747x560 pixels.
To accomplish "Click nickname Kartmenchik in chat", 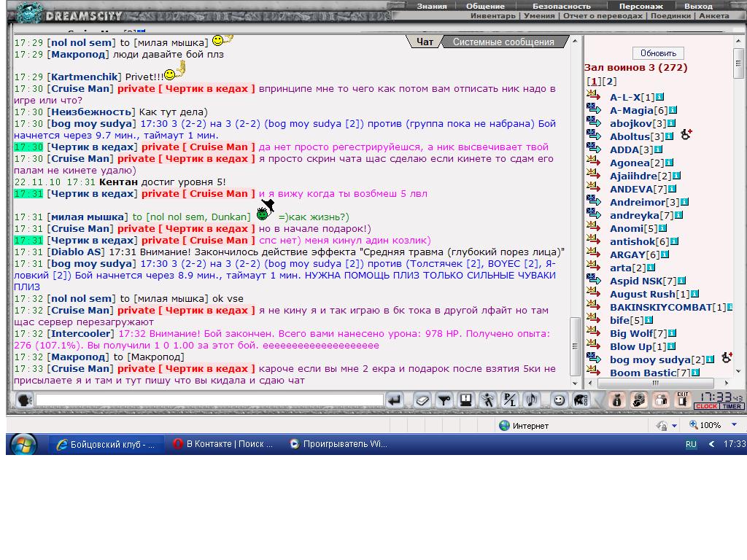I will click(x=85, y=77).
